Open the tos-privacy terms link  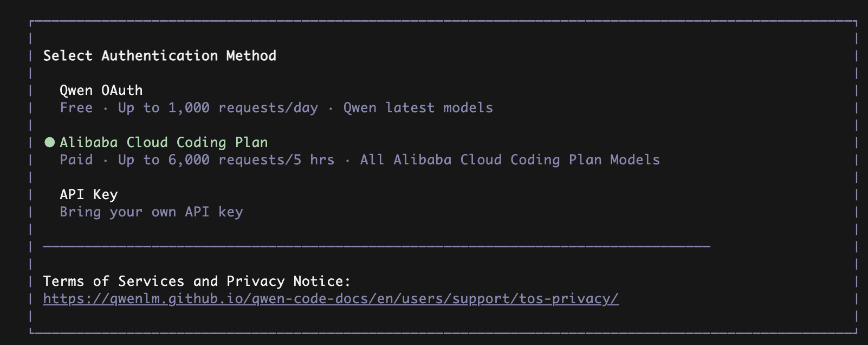point(331,298)
